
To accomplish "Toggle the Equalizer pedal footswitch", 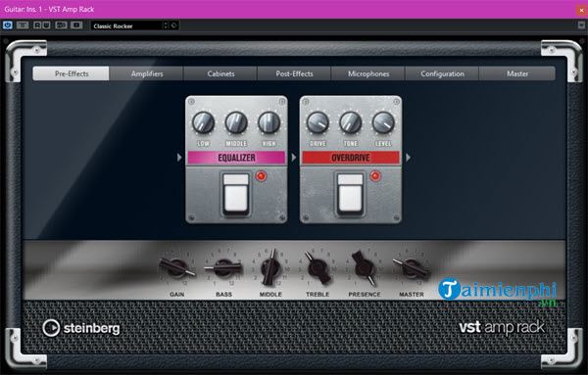I will coord(236,194).
